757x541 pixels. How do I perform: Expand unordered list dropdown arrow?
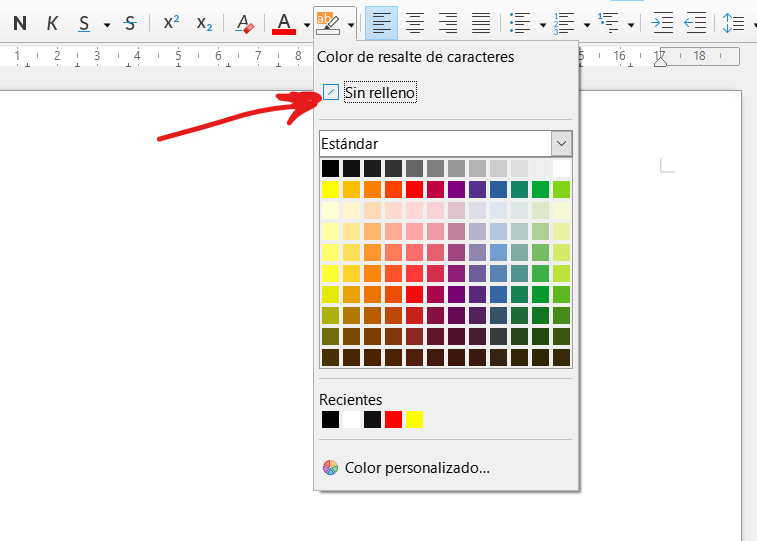(x=542, y=23)
